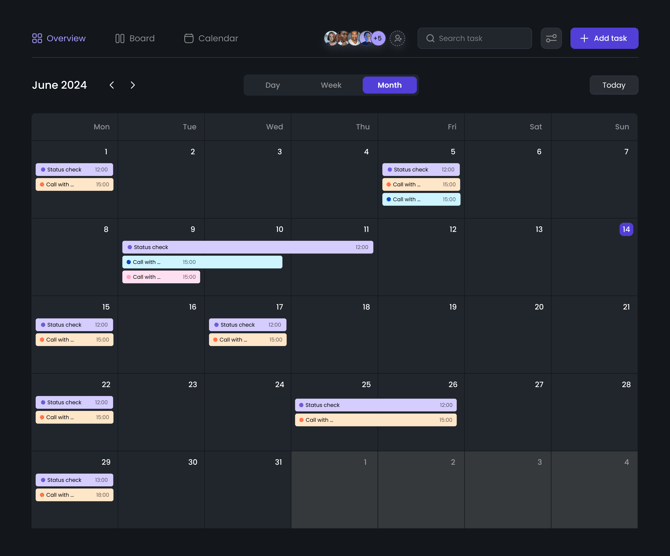Open the filter settings icon

551,38
